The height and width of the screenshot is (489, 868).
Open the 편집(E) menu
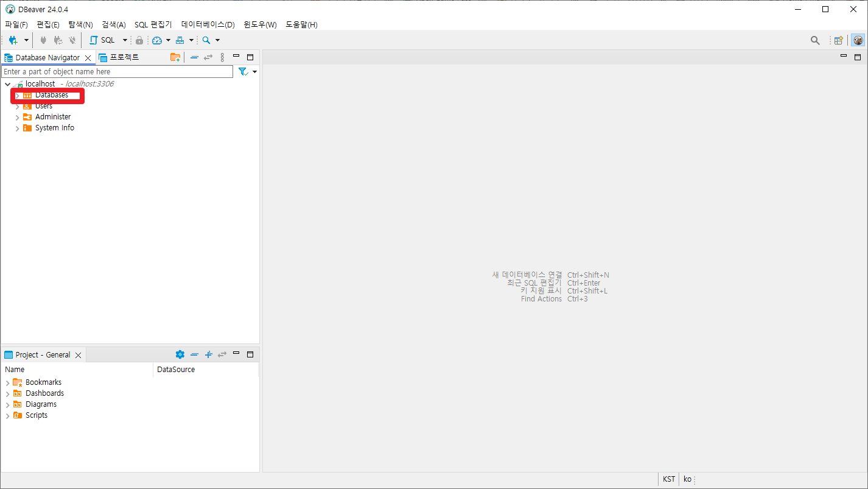coord(48,24)
